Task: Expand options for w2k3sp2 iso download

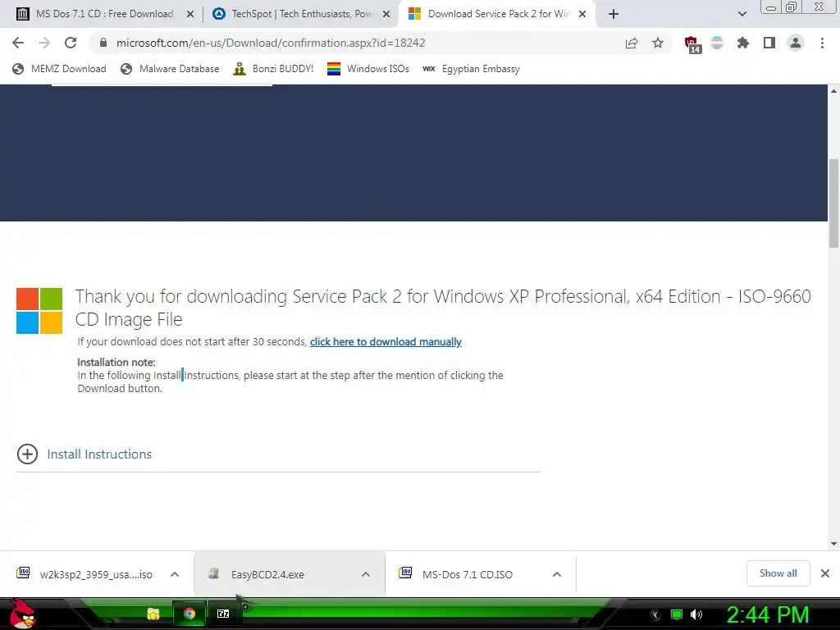Action: tap(175, 574)
